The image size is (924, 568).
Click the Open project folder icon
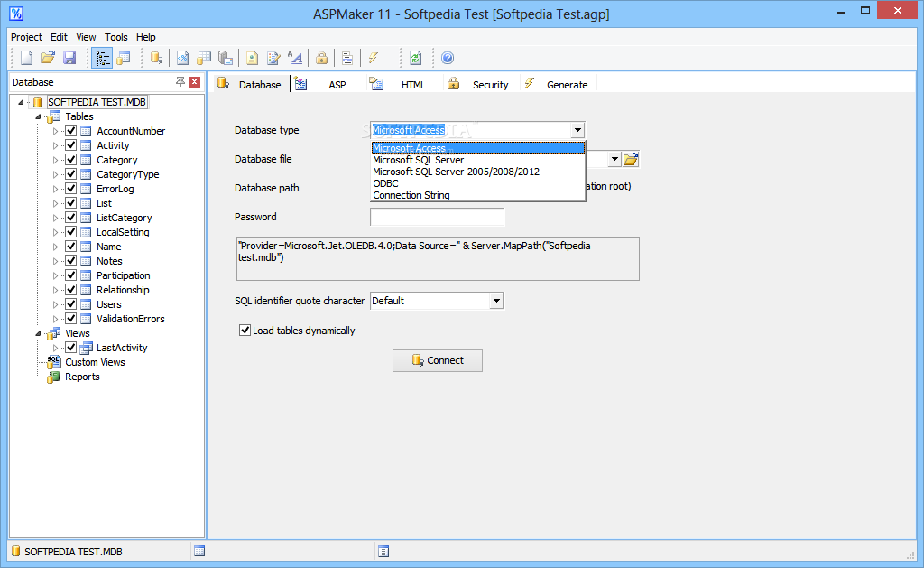click(x=48, y=58)
